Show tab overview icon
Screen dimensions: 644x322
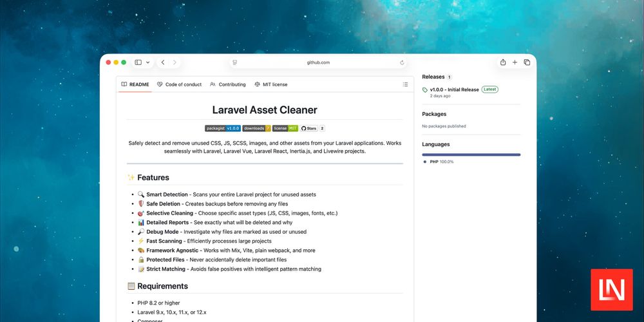[527, 62]
